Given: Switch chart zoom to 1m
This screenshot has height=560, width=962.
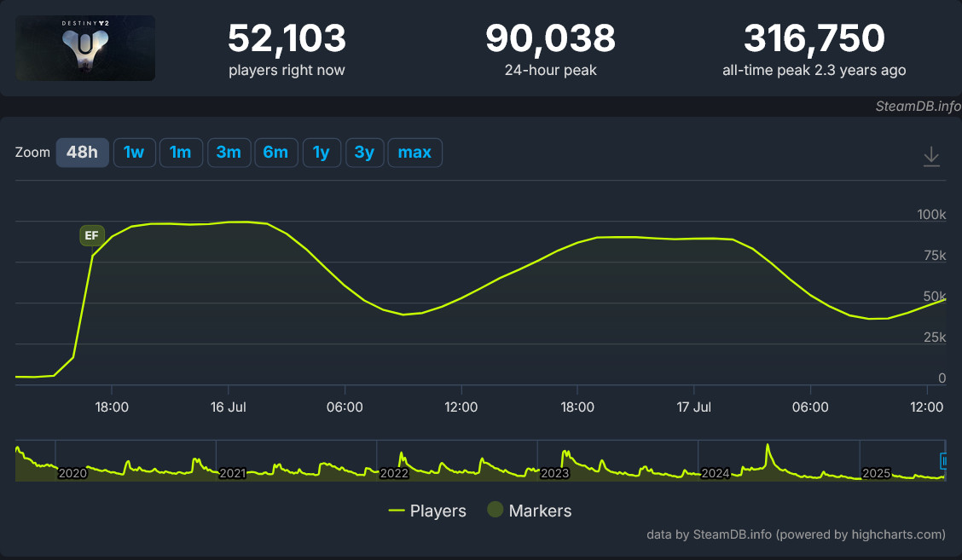Looking at the screenshot, I should (x=181, y=153).
